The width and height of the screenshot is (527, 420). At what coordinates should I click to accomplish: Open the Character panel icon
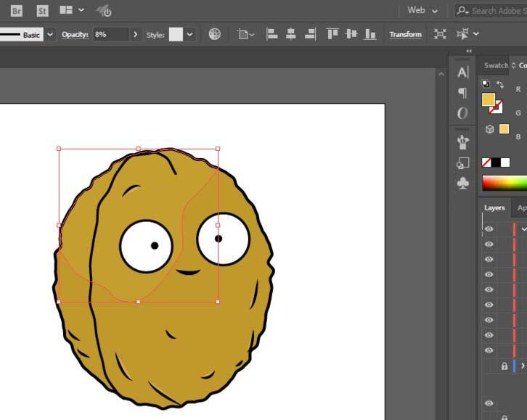[462, 72]
